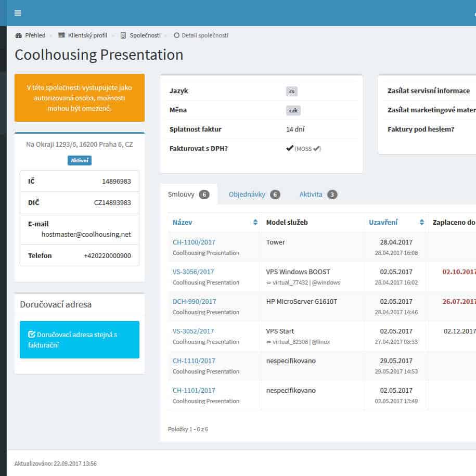The width and height of the screenshot is (476, 476).
Task: Switch to the Aktivita tab
Action: coord(318,194)
